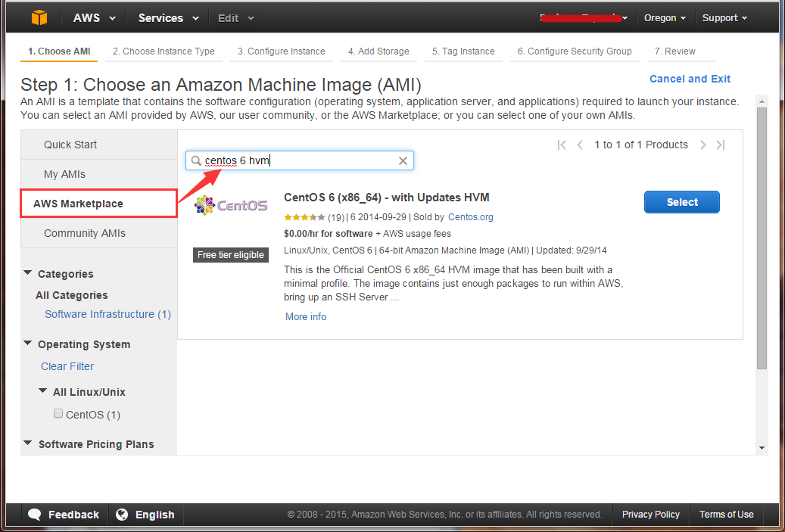Collapse the All Linux/Unix group
This screenshot has height=532, width=785.
43,391
